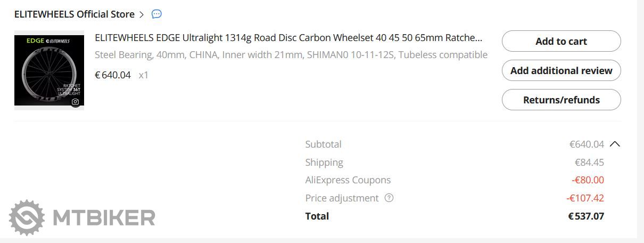Click the Total amount €537.07
Viewport: 644px width, 243px height.
(586, 216)
